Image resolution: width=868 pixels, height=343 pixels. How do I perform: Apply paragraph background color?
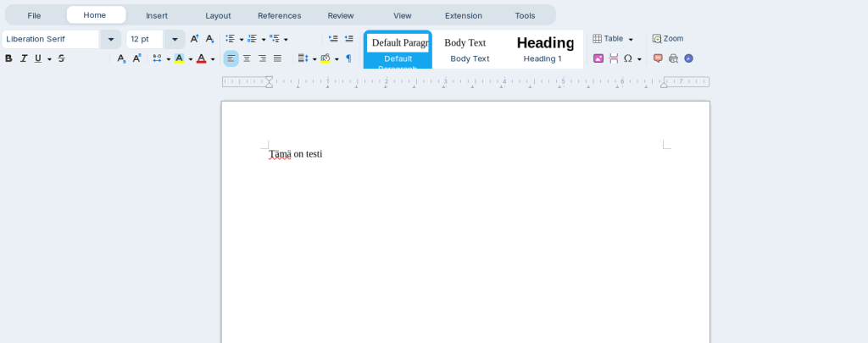(325, 58)
